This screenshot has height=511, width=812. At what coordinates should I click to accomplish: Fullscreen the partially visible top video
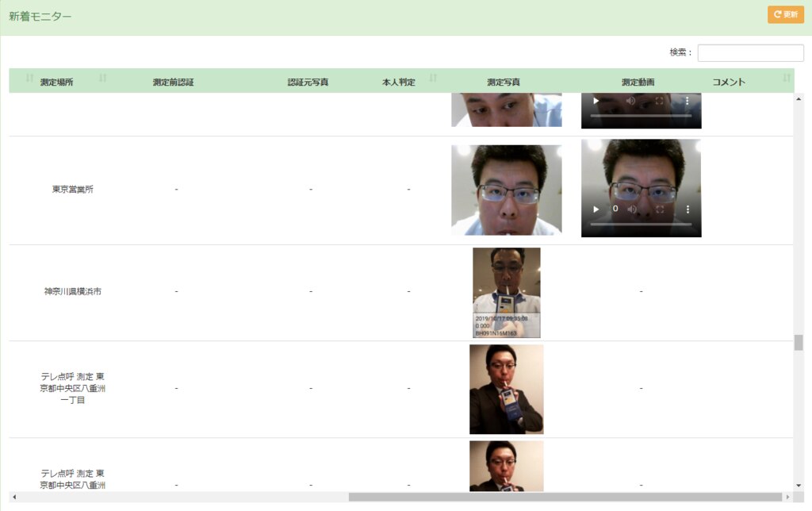click(x=660, y=101)
